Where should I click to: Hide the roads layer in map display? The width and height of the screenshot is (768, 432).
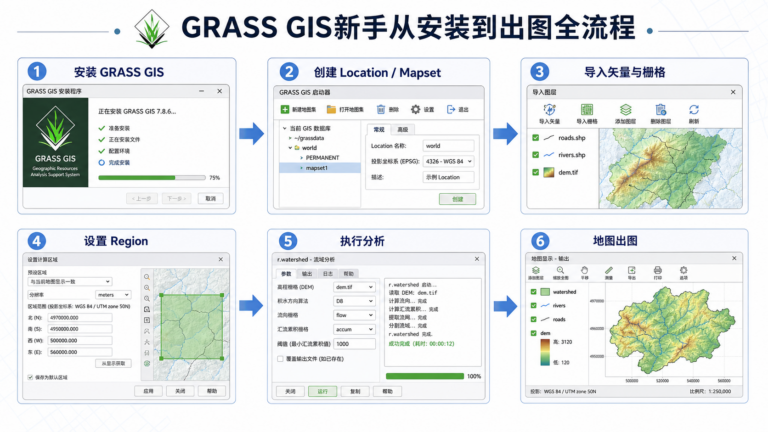point(533,319)
